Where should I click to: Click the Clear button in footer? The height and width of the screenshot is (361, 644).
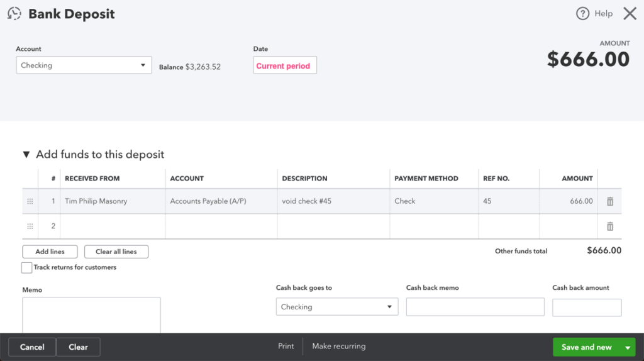click(x=78, y=347)
